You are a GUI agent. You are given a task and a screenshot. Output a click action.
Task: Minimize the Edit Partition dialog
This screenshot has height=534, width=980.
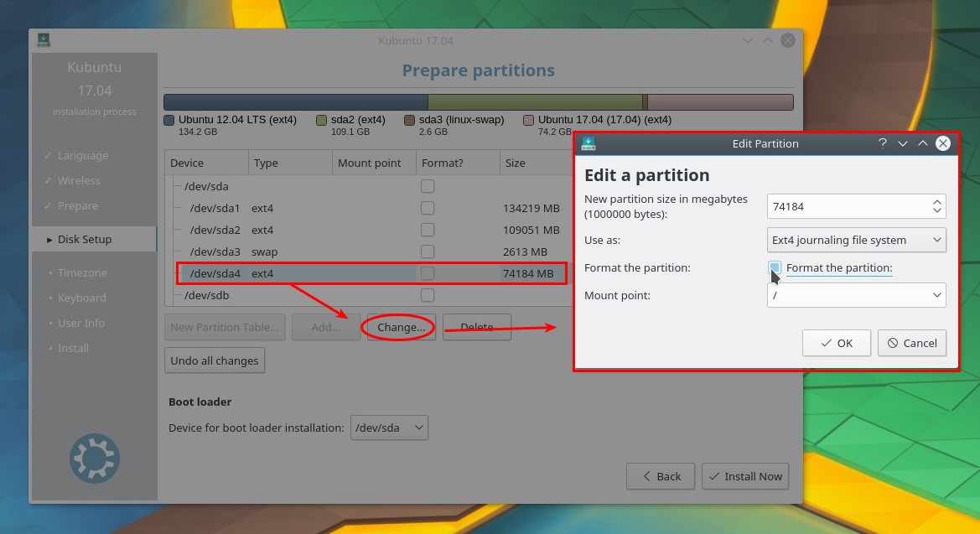[x=903, y=143]
